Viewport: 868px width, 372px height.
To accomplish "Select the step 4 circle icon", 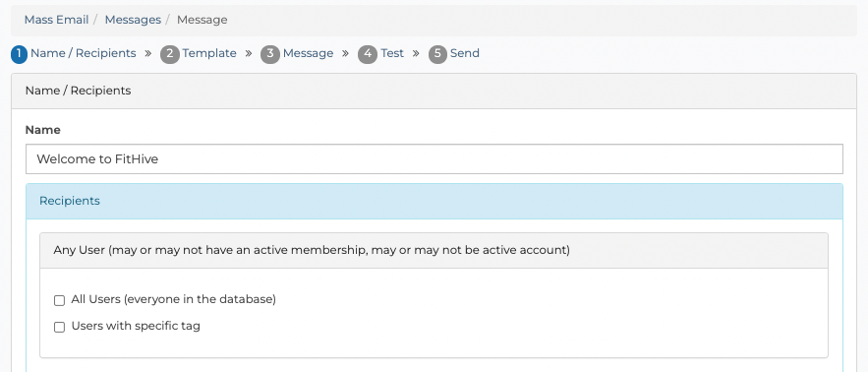I will (x=368, y=54).
